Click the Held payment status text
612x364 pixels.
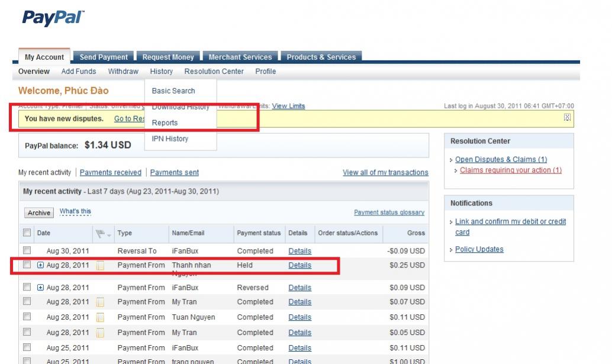244,265
